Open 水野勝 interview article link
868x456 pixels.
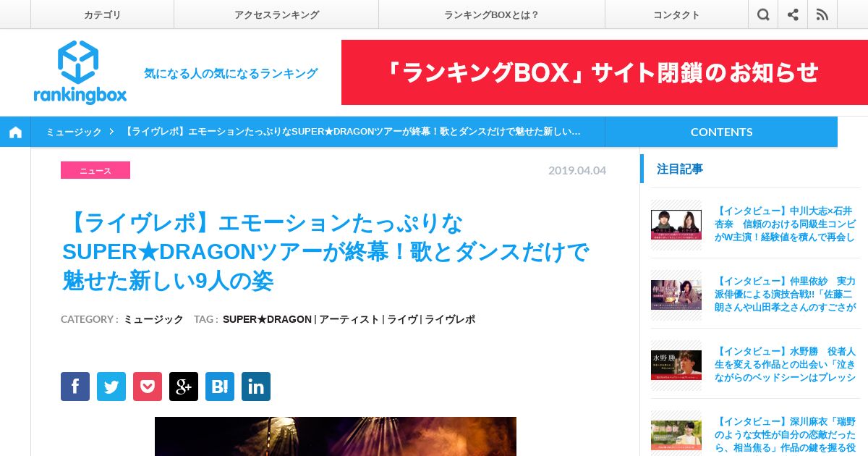tap(785, 364)
